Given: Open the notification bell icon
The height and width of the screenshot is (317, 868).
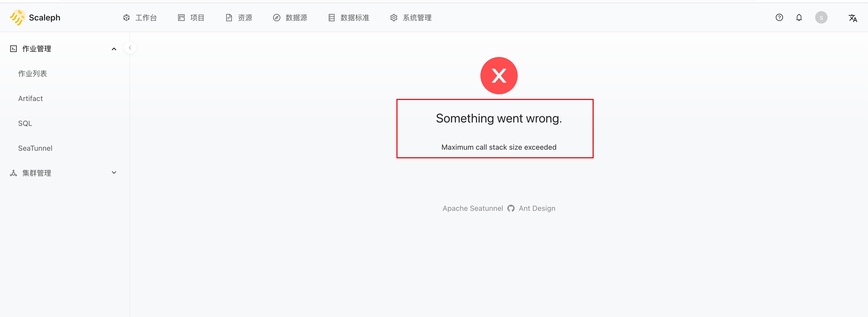Looking at the screenshot, I should (799, 17).
